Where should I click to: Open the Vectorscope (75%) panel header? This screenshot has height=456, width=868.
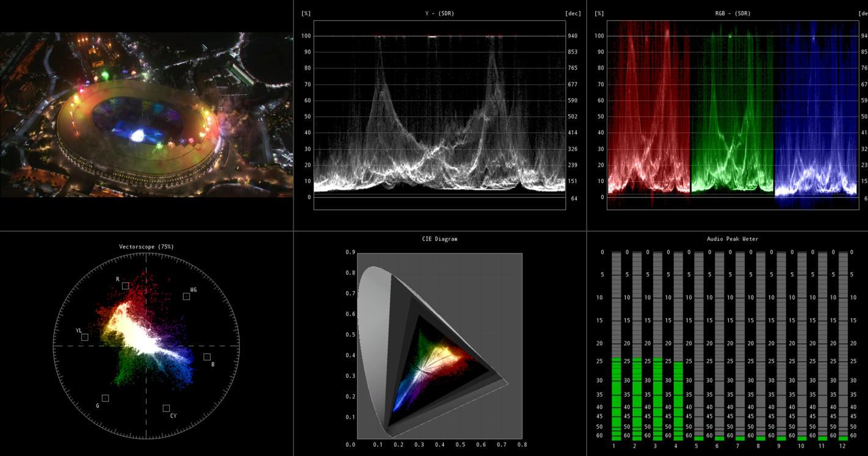(x=146, y=246)
